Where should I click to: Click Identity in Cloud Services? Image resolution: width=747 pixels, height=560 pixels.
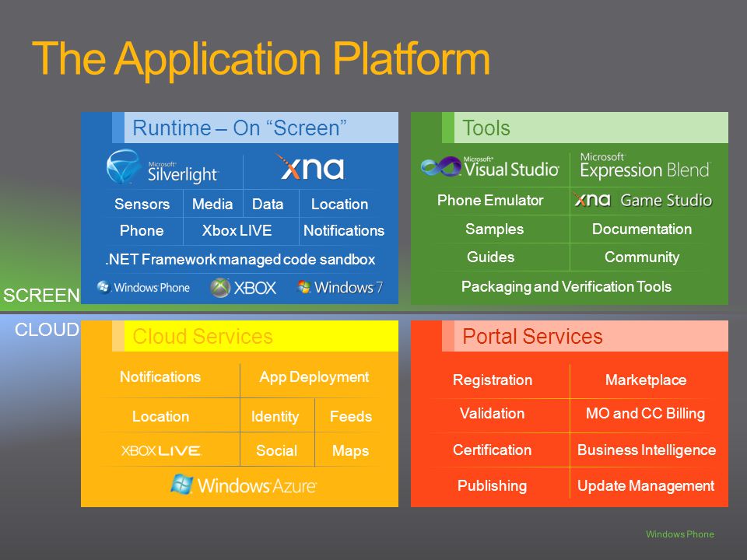[275, 417]
